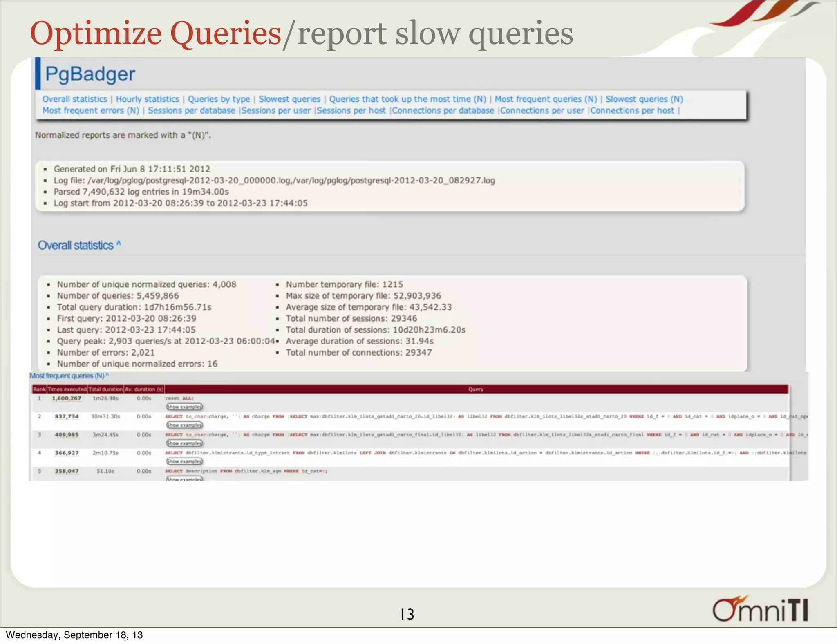Viewport: 837px width, 644px height.
Task: Select the 51.10s total duration cell
Action: point(105,471)
